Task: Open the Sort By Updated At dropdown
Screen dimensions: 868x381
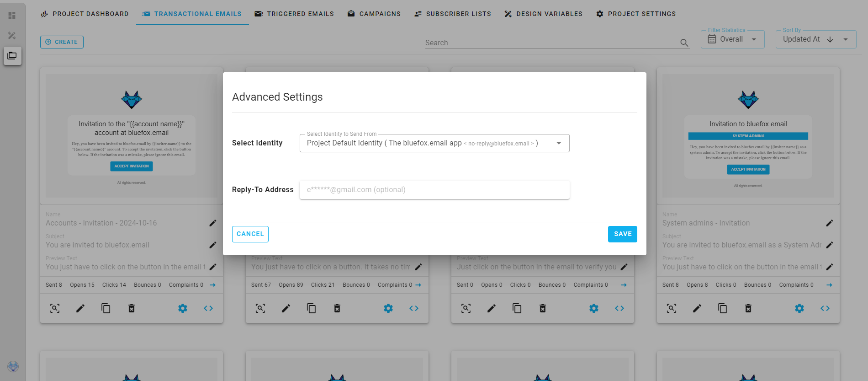Action: point(816,39)
